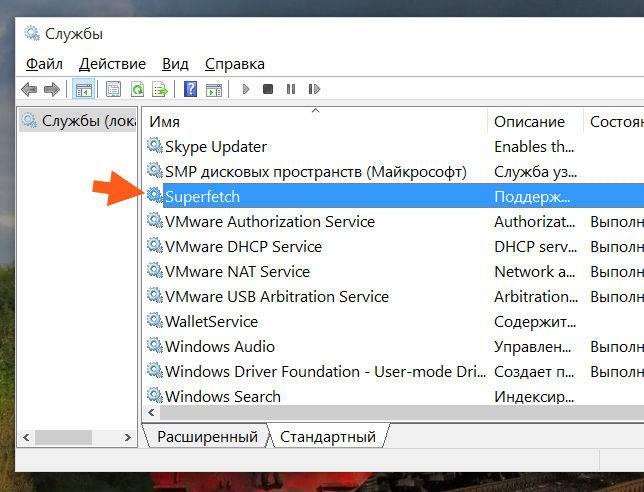Click gear icon next to SMP дисковых пространств
Viewport: 644px width, 492px height.
(x=155, y=170)
